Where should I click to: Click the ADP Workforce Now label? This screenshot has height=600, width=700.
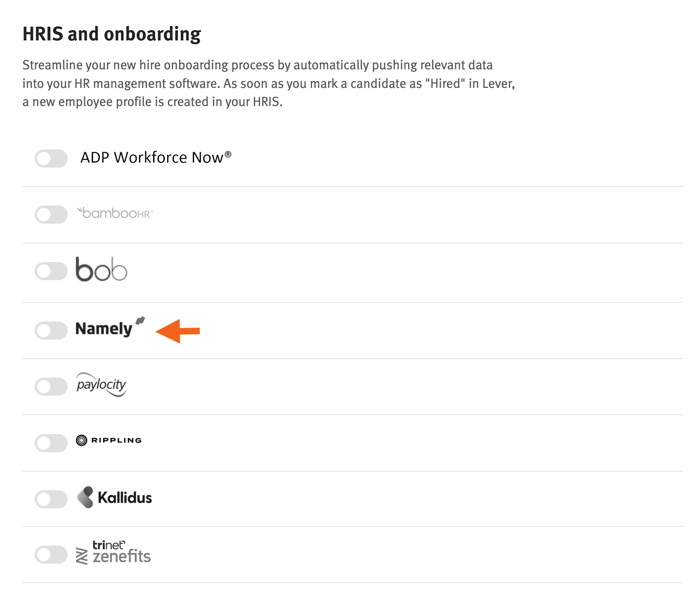pyautogui.click(x=156, y=157)
